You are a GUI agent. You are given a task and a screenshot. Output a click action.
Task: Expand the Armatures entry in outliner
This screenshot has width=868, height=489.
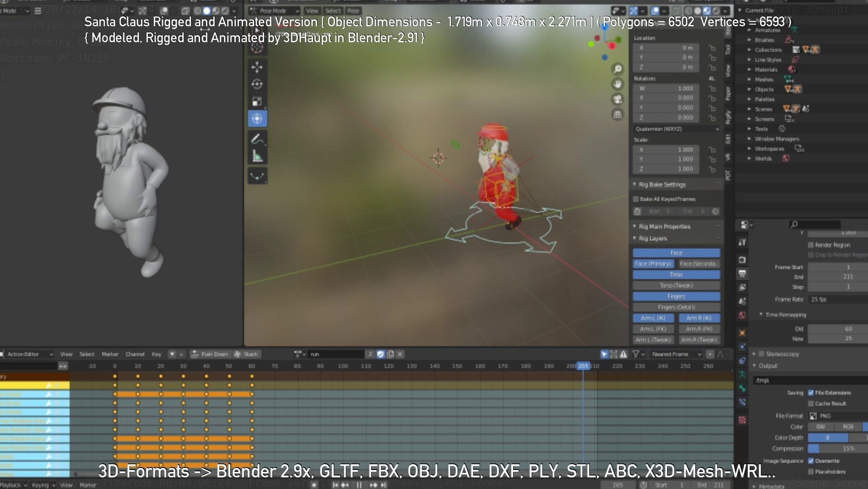click(749, 30)
